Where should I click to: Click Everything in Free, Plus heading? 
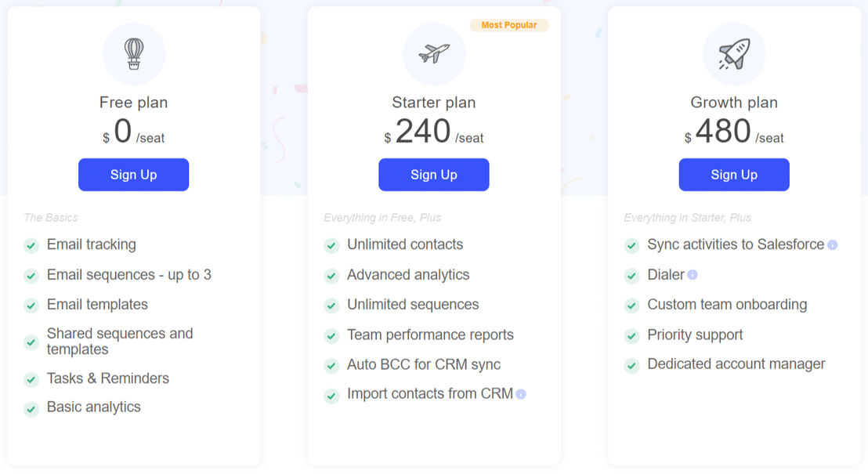[x=382, y=218]
